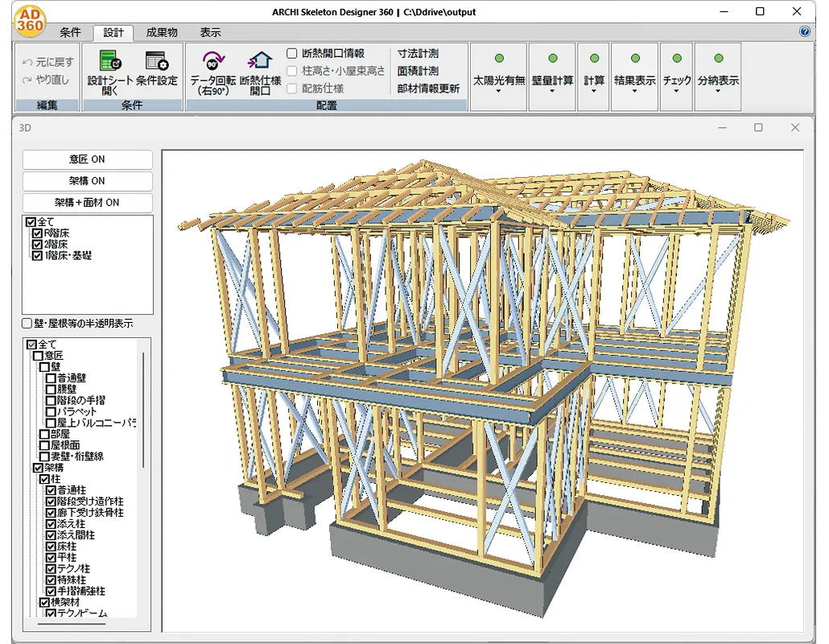Click the 条件設定 settings icon
Image resolution: width=829 pixels, height=644 pixels.
tap(155, 62)
